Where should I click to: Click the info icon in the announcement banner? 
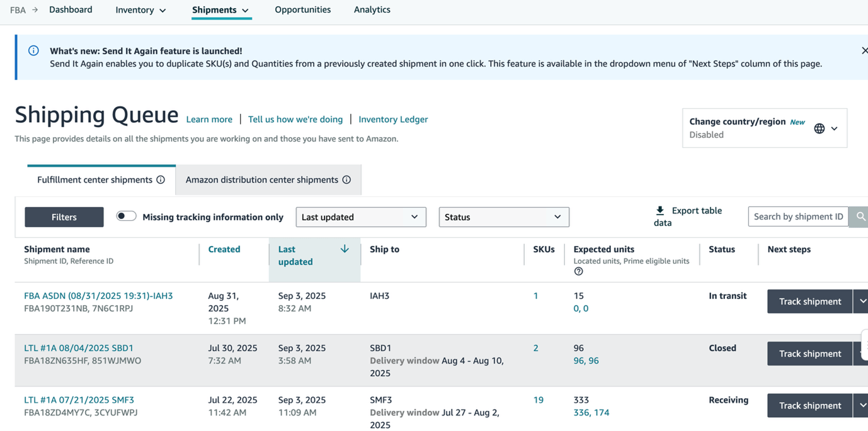pyautogui.click(x=33, y=51)
